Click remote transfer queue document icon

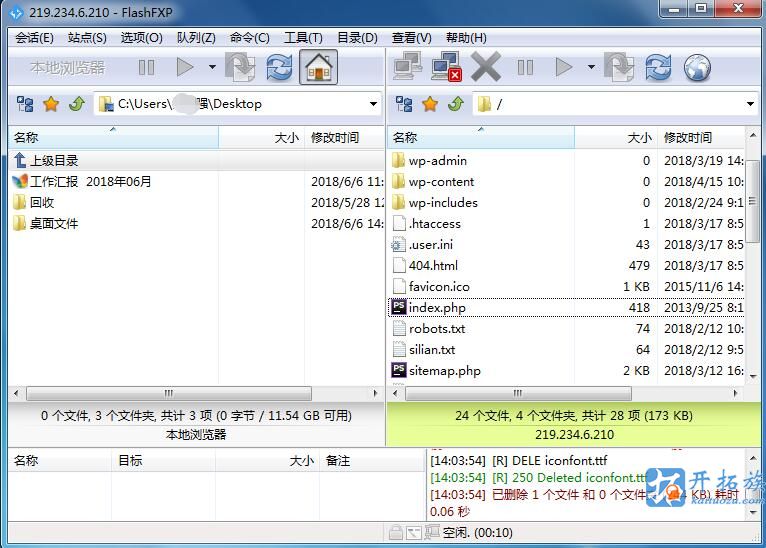[x=619, y=67]
